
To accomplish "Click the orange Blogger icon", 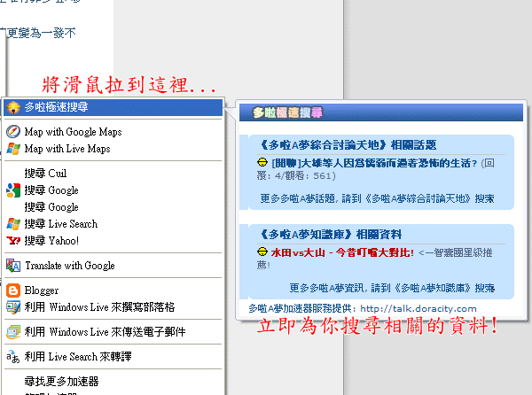I will [13, 290].
